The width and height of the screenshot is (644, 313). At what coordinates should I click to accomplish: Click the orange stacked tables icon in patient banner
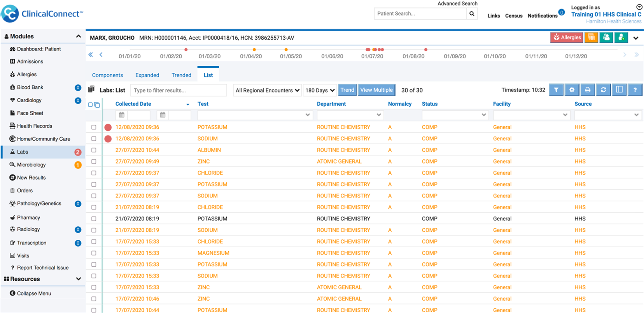(x=591, y=37)
